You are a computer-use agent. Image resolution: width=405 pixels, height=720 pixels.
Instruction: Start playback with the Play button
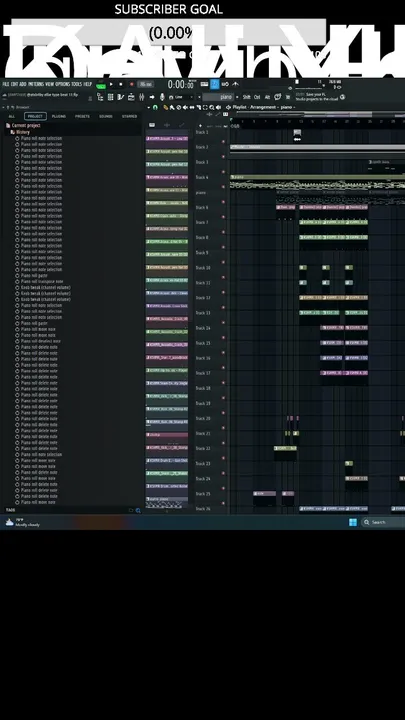click(111, 84)
